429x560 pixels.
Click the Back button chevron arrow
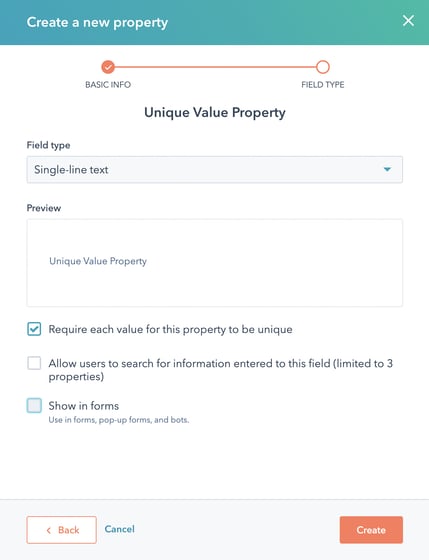point(49,530)
